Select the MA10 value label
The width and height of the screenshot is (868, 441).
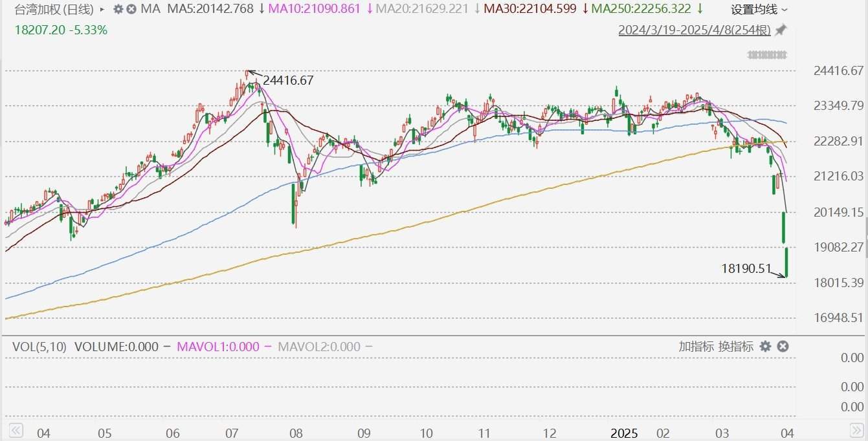pos(315,9)
